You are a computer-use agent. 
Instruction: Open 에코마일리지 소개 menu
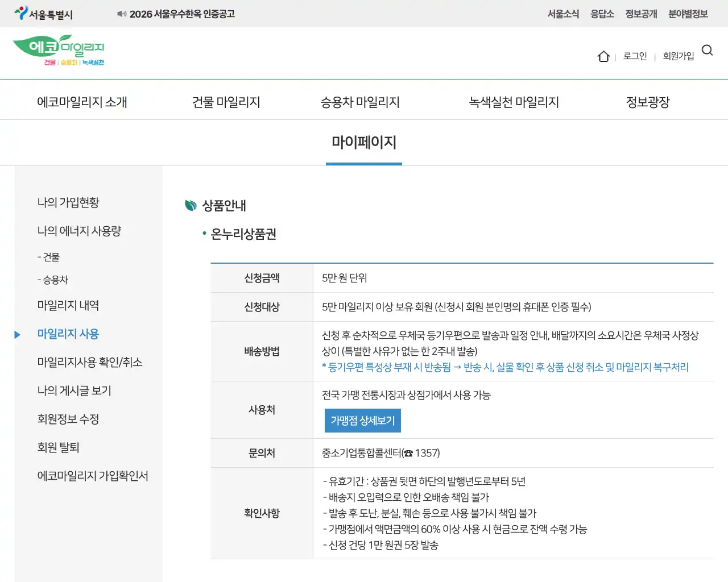click(x=82, y=102)
